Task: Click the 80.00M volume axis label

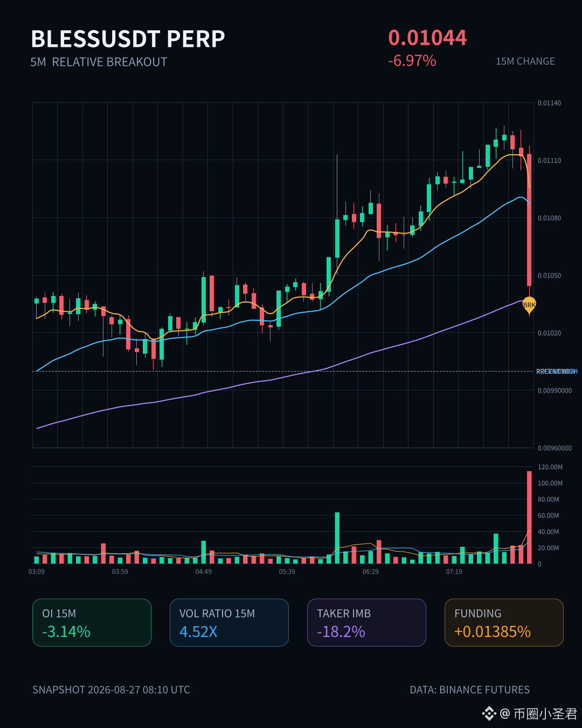Action: (x=548, y=499)
